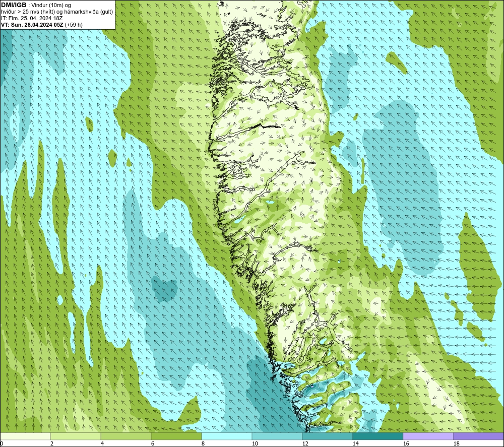Click the legend scale label '12'
504x447 pixels.
(305, 444)
